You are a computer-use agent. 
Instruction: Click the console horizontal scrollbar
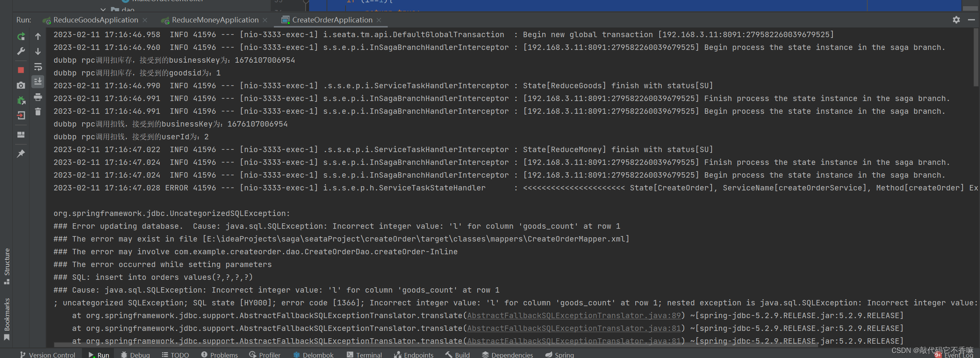436,344
